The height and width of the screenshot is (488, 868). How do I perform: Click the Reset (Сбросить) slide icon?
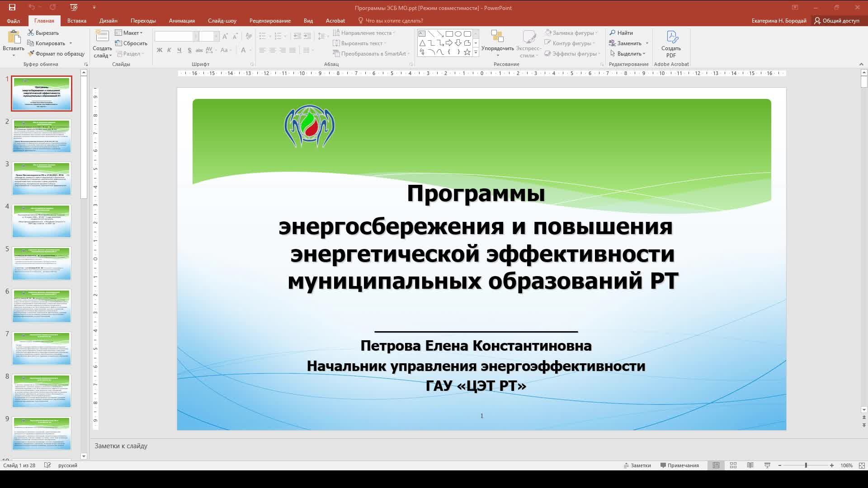pos(118,43)
